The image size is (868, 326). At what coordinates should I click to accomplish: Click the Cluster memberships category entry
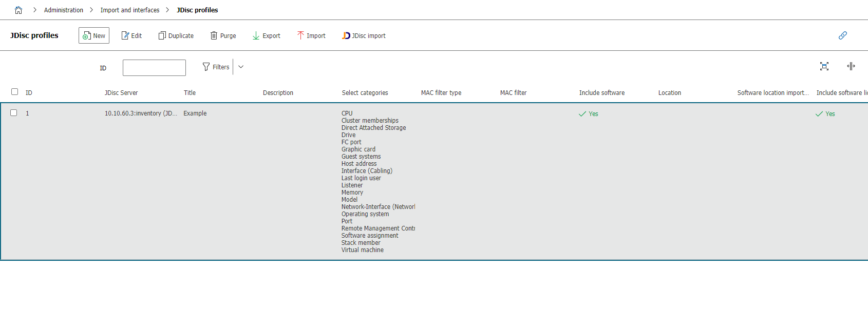click(x=370, y=121)
